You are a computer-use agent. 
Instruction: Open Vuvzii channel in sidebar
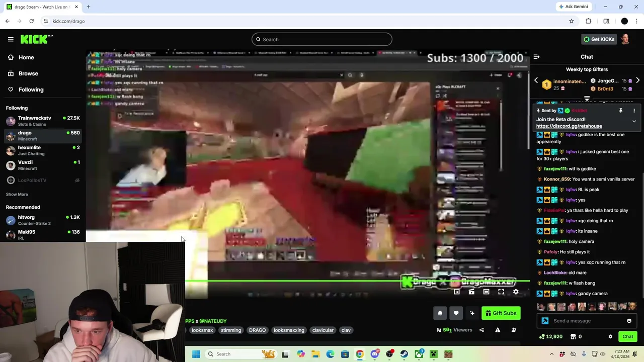pyautogui.click(x=43, y=165)
